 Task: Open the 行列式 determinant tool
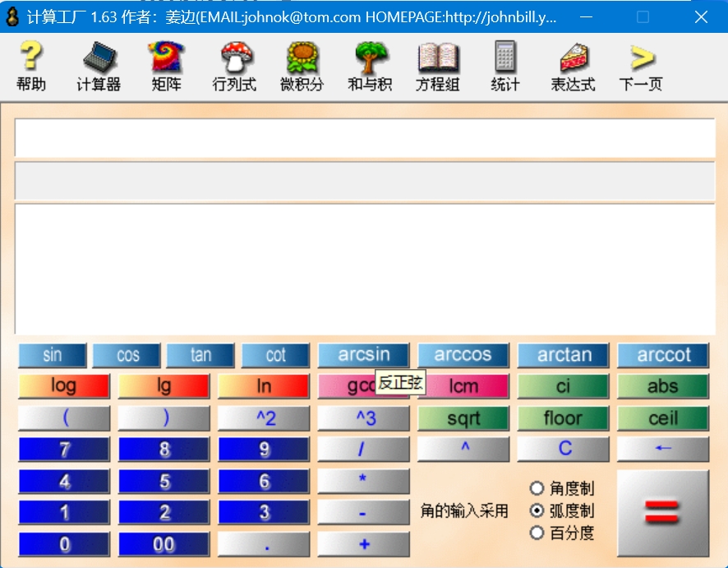point(233,67)
